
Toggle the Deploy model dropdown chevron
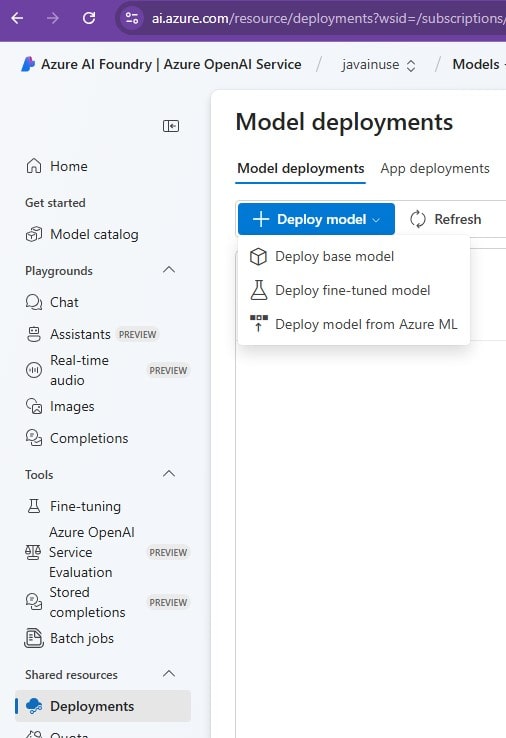click(376, 220)
